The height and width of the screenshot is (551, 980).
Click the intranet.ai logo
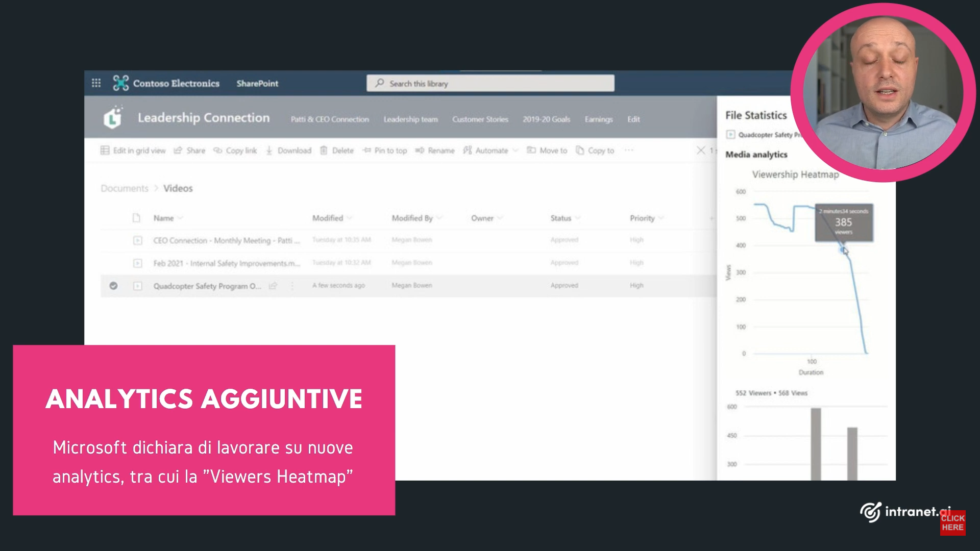(905, 512)
